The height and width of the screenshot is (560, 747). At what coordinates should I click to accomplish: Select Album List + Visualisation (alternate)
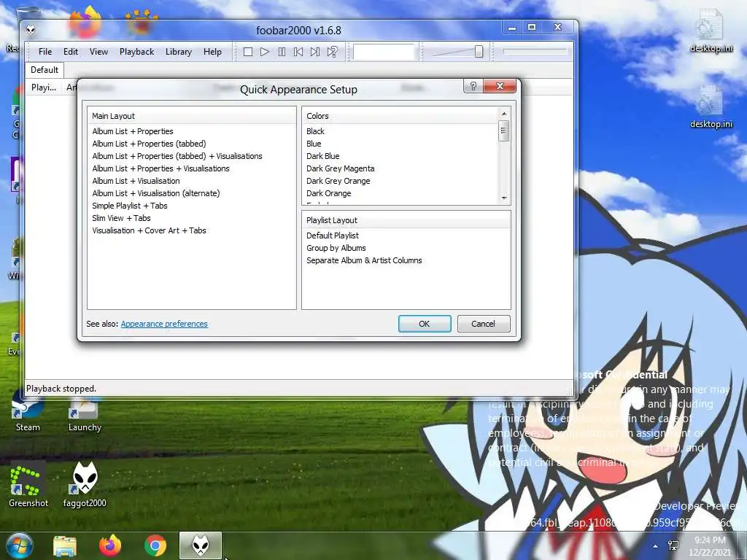point(156,193)
